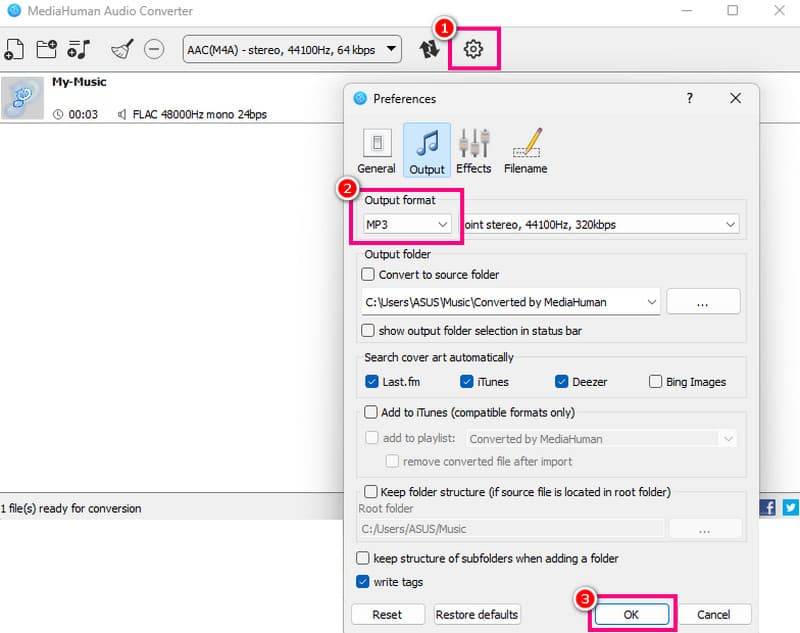Viewport: 800px width, 633px height.
Task: Click the 00:03 track duration
Action: coord(83,114)
